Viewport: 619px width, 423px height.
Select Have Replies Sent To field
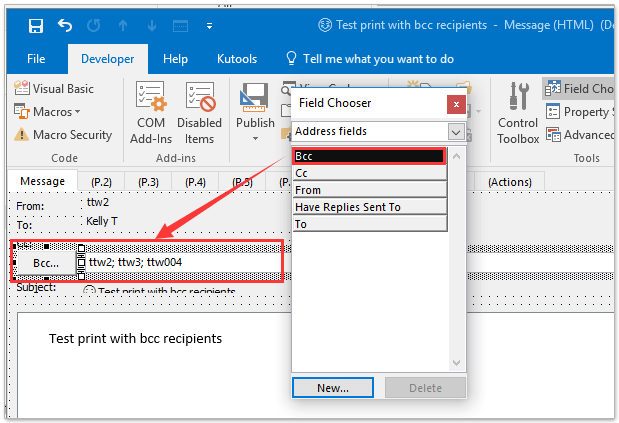point(370,207)
